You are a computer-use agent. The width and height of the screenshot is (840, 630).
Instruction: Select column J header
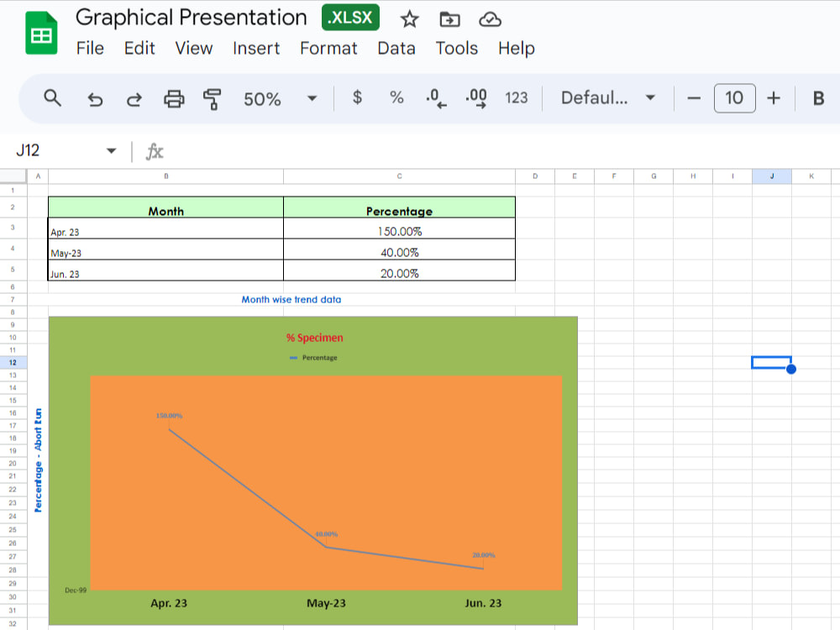coord(772,176)
